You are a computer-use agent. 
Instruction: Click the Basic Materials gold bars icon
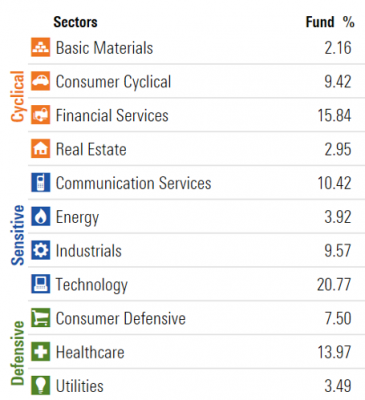click(x=41, y=47)
